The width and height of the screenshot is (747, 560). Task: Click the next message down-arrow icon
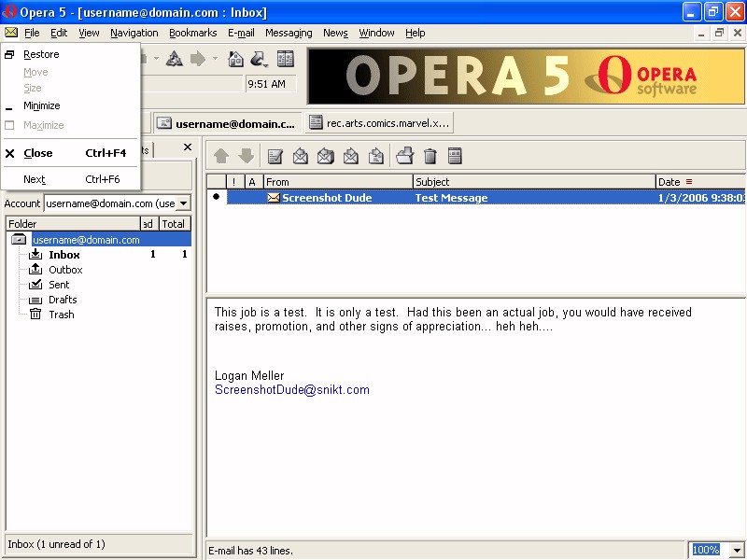coord(247,156)
